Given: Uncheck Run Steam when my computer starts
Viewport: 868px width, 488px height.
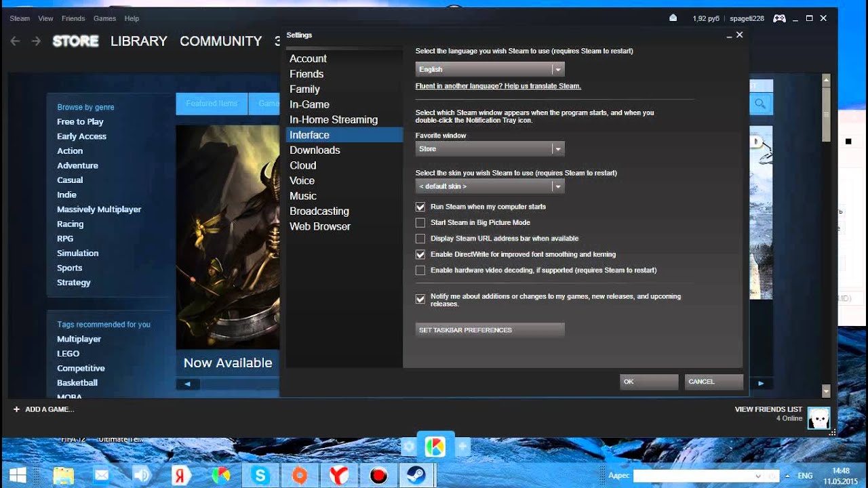Looking at the screenshot, I should (x=420, y=207).
